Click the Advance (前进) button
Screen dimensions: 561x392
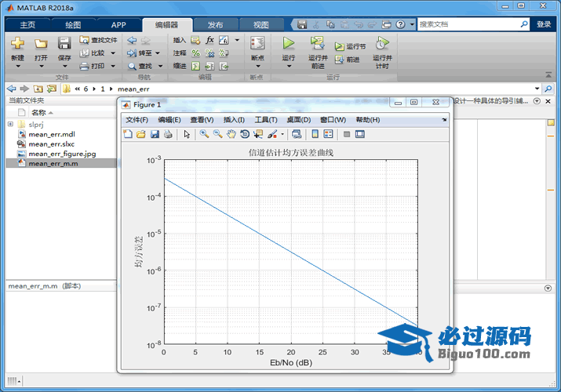click(347, 60)
